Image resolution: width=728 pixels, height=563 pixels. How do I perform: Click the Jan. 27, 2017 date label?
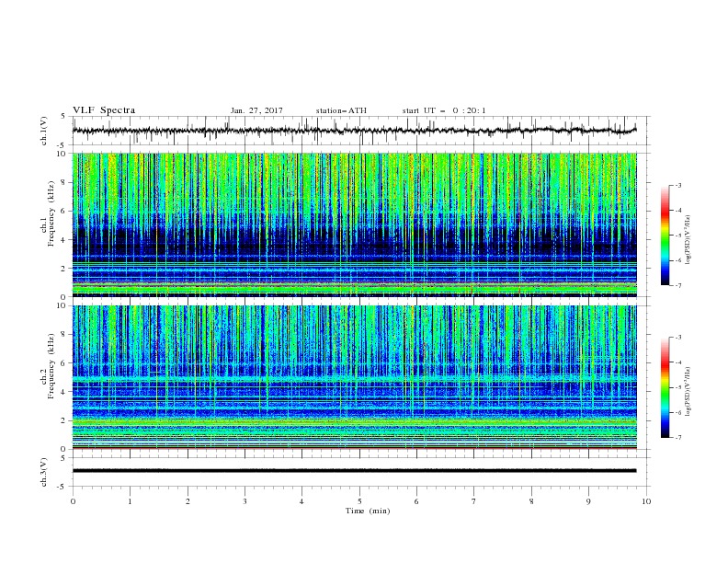[x=256, y=110]
